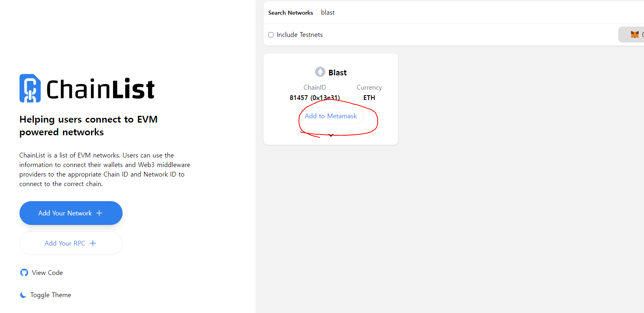Click the heading Helping users connect to EVM

click(88, 126)
